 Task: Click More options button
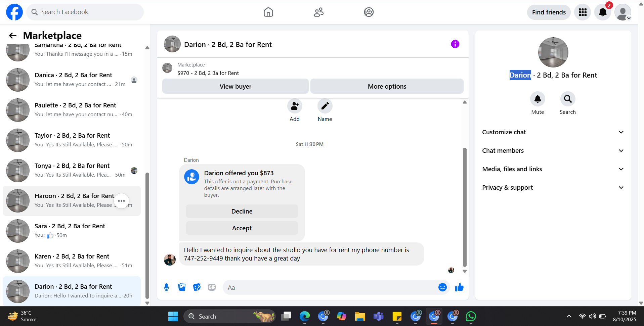(387, 86)
